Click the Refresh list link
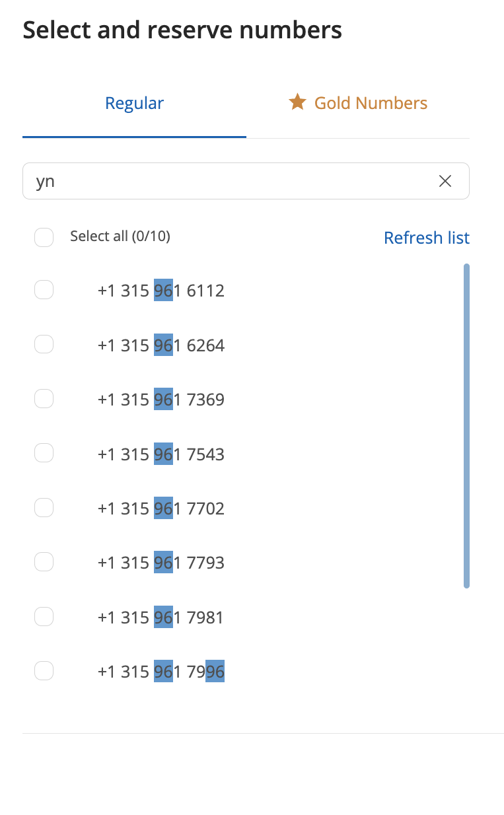 click(427, 238)
